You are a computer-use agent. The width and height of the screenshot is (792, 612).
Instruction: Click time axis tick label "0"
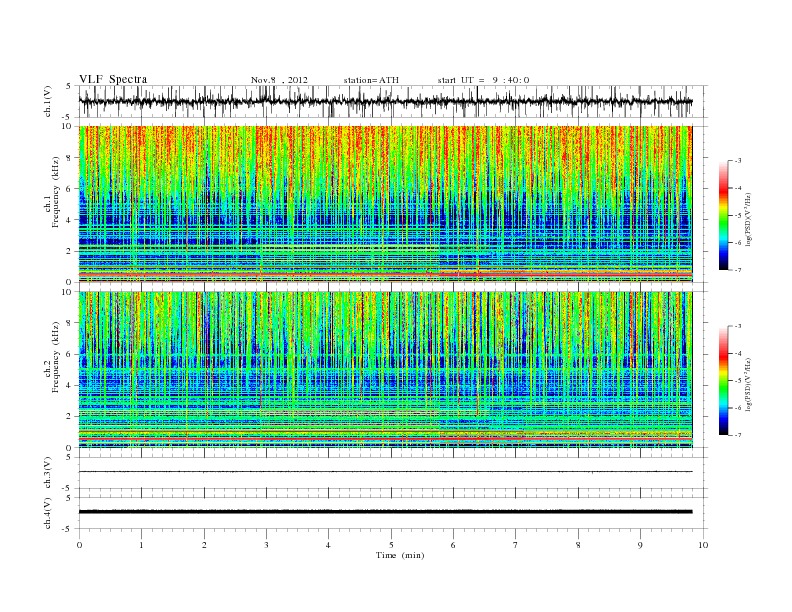pos(79,545)
